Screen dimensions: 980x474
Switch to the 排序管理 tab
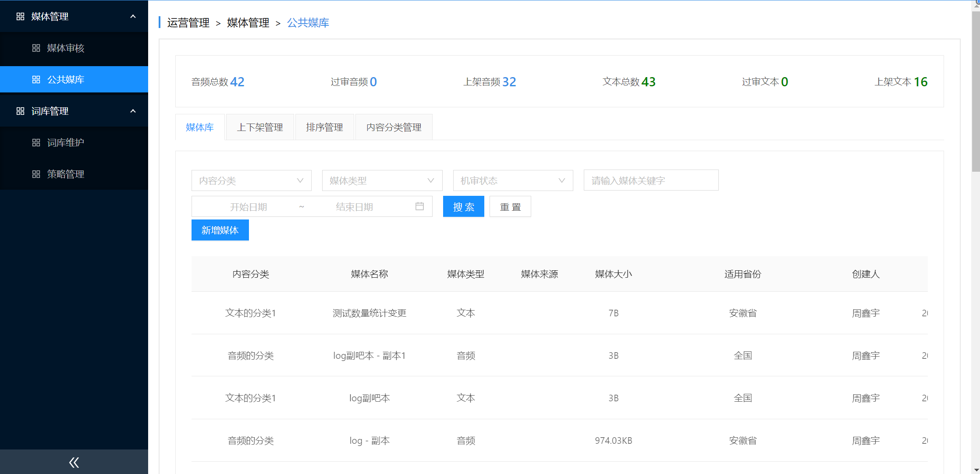[x=324, y=127]
